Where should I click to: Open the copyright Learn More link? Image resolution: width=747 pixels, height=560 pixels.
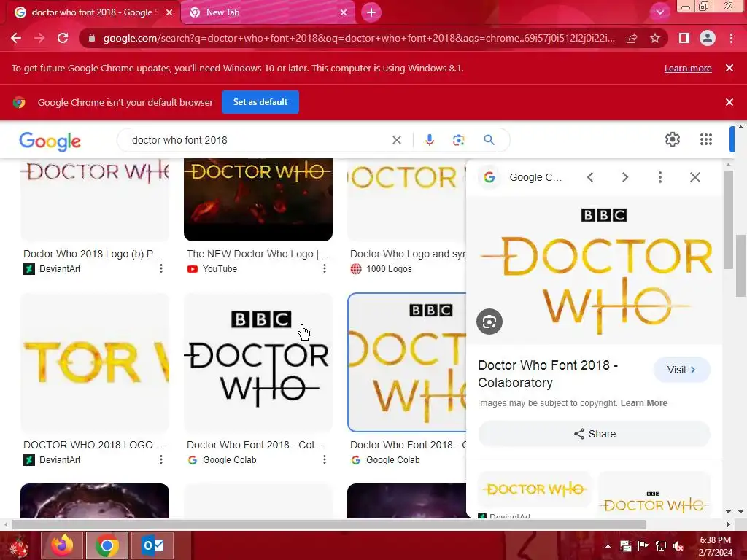(x=643, y=402)
